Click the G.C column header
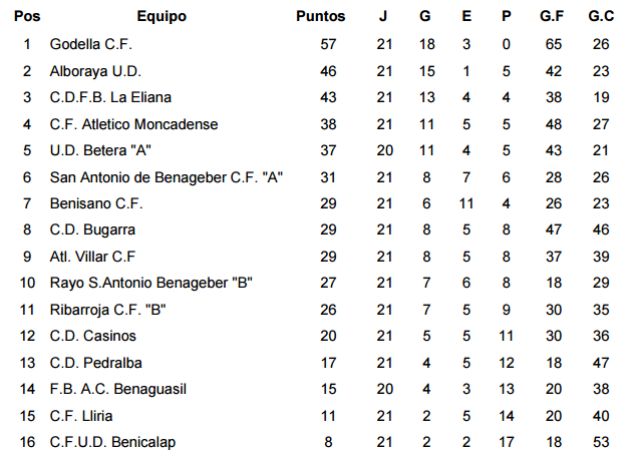Screen dimensions: 640x460 [x=601, y=16]
